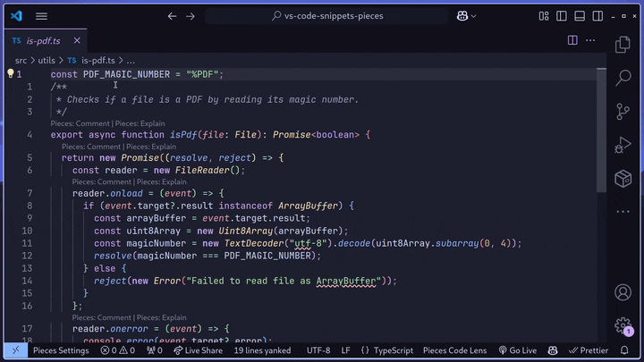Image resolution: width=644 pixels, height=362 pixels.
Task: Click the isPdf function name
Action: tap(183, 135)
